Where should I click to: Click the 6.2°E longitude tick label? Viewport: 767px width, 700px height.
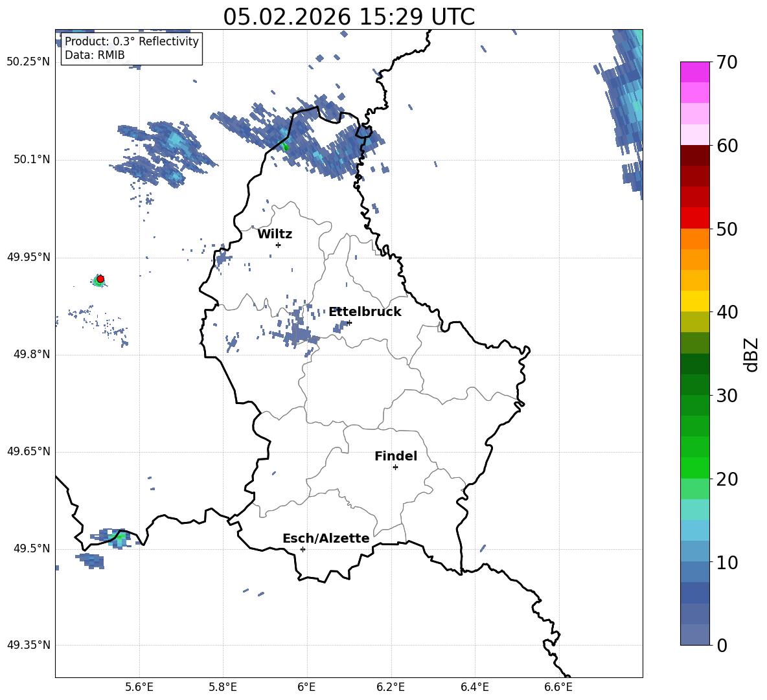(x=391, y=687)
